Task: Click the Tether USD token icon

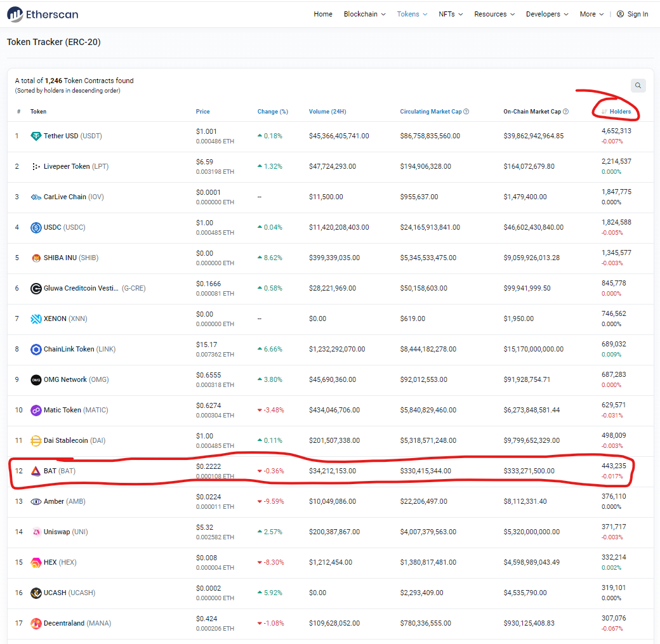Action: [36, 136]
